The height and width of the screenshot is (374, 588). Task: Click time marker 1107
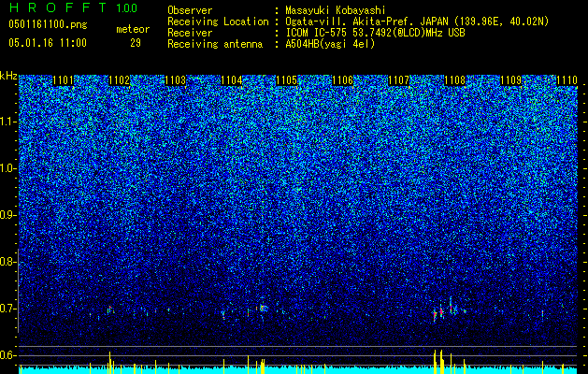point(398,80)
